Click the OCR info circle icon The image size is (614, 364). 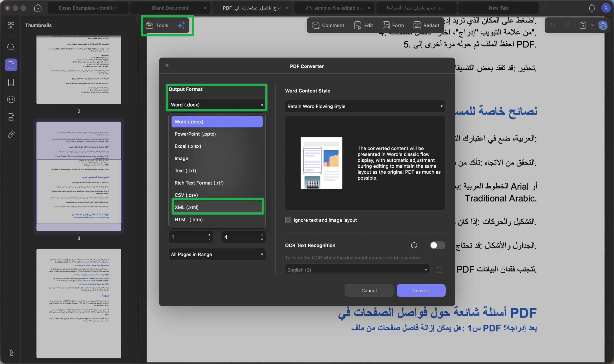[x=414, y=245]
